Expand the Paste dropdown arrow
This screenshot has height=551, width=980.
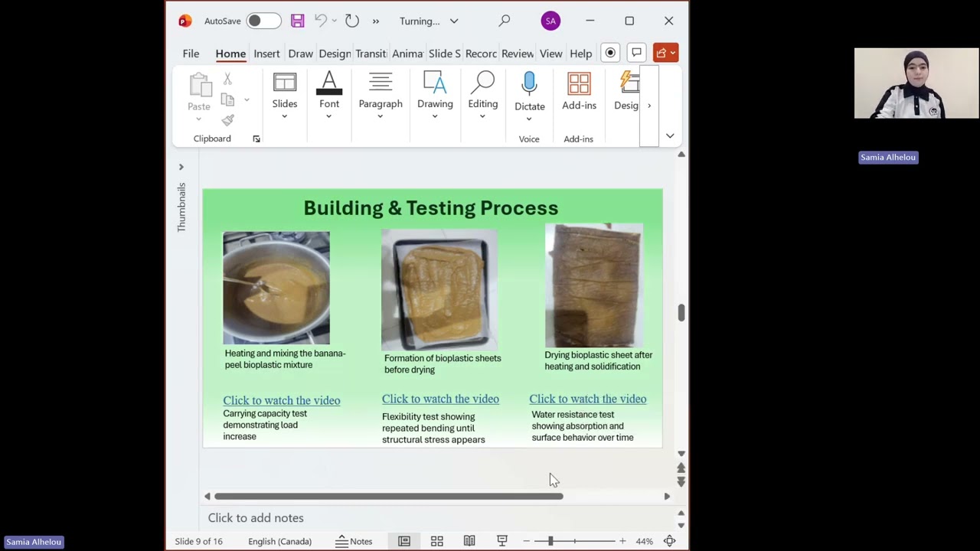[199, 119]
